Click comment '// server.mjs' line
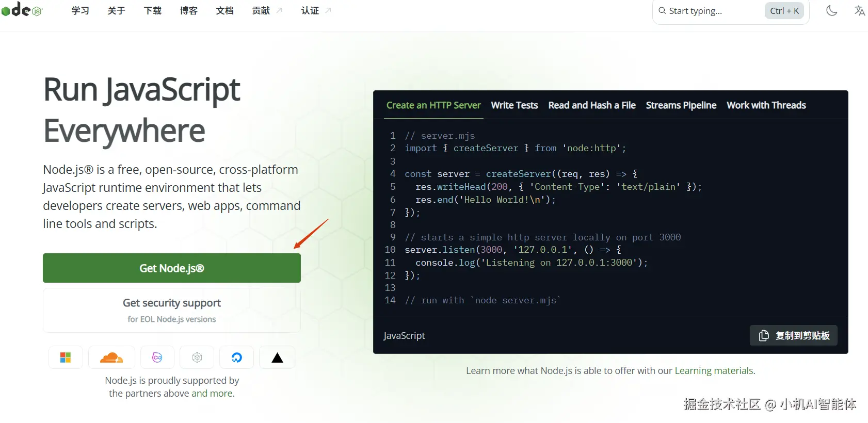 (x=440, y=136)
